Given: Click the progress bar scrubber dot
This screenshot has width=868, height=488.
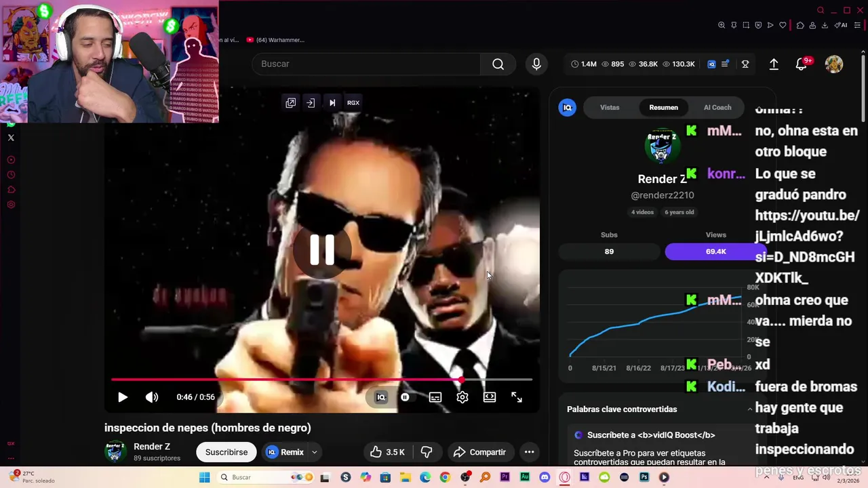Looking at the screenshot, I should 461,380.
